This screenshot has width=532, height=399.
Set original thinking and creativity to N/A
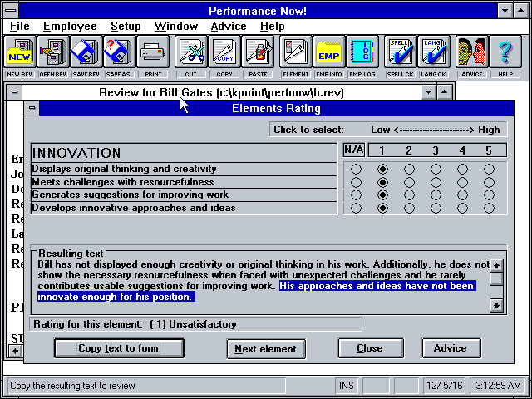click(356, 169)
